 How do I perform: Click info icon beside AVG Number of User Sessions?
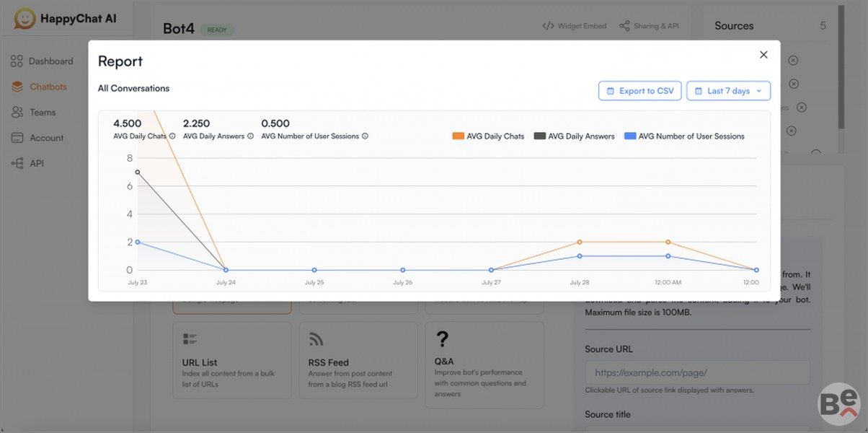[365, 136]
